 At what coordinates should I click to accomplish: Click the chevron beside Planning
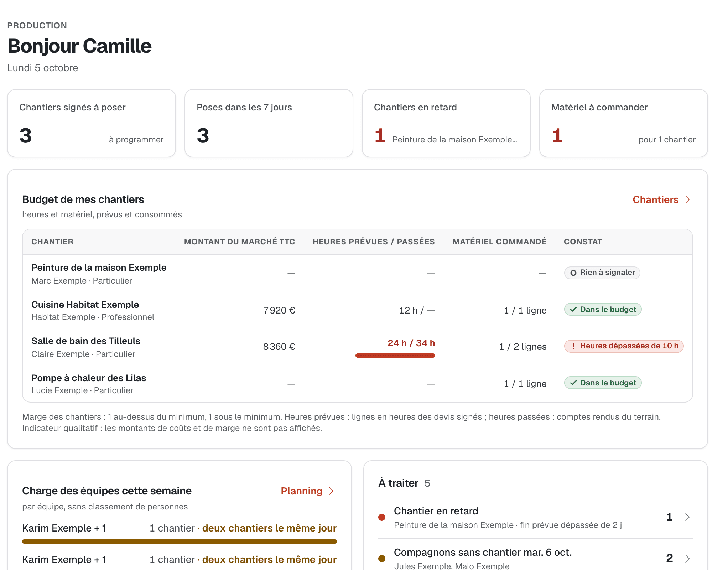tap(331, 491)
